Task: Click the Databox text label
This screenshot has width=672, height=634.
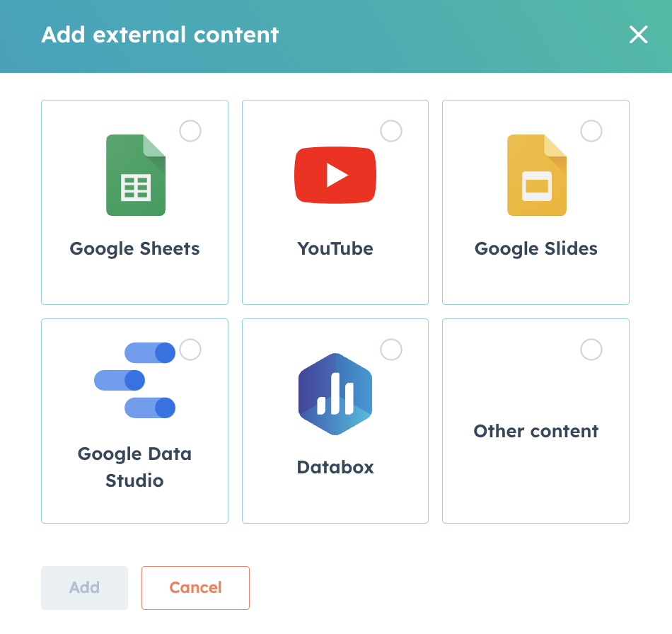Action: (x=335, y=467)
